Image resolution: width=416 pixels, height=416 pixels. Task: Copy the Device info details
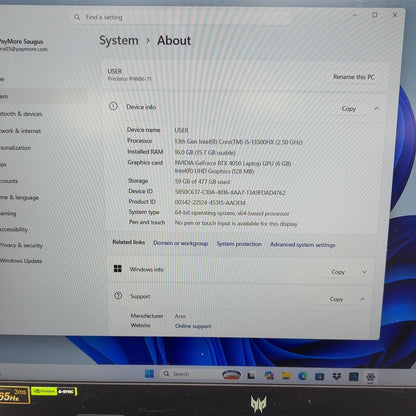(x=349, y=109)
